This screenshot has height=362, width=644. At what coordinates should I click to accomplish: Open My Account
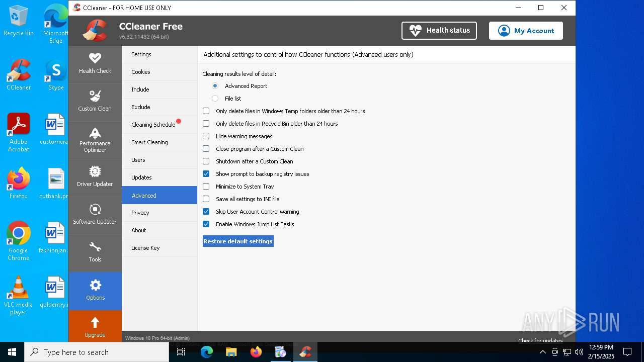[526, 31]
